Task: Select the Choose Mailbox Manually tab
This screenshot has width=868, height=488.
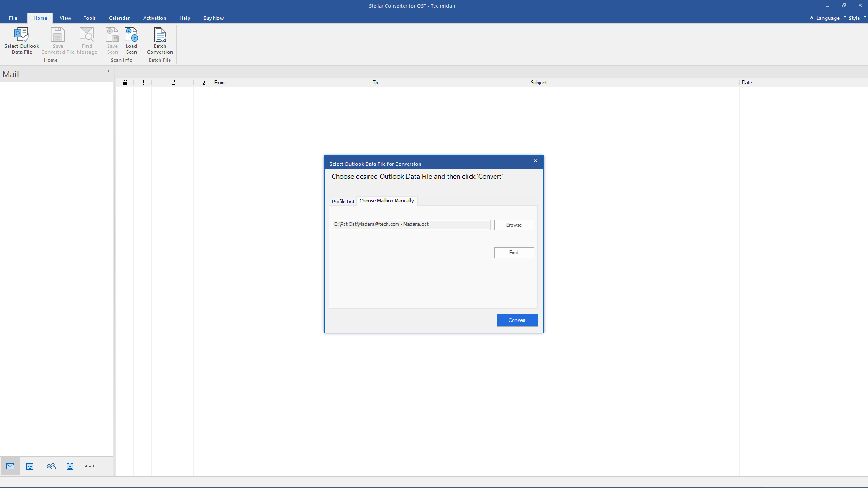Action: tap(387, 200)
